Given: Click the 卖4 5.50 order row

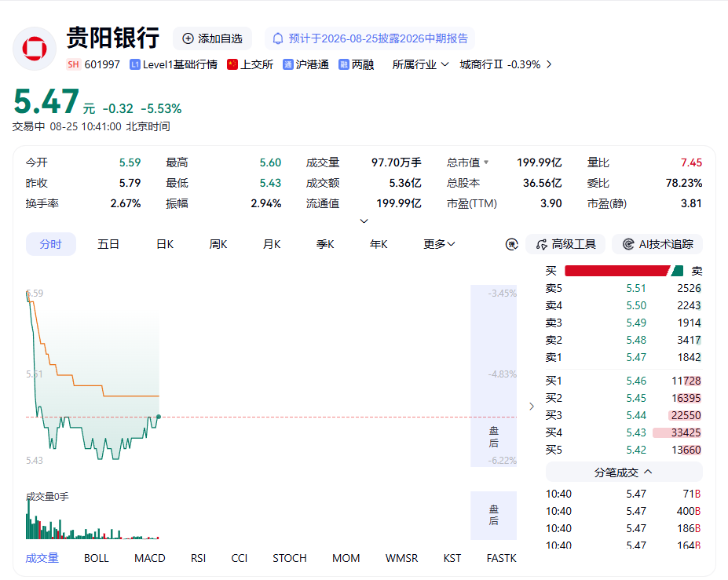Looking at the screenshot, I should [x=624, y=306].
